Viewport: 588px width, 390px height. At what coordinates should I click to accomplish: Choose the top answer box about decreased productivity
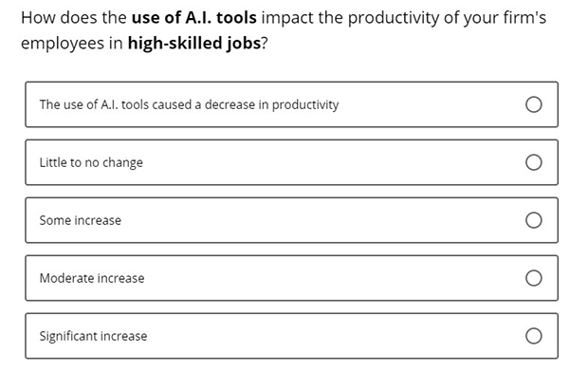[x=292, y=104]
